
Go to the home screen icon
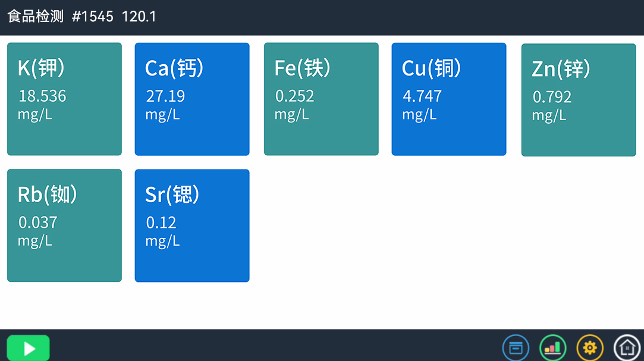tap(627, 348)
